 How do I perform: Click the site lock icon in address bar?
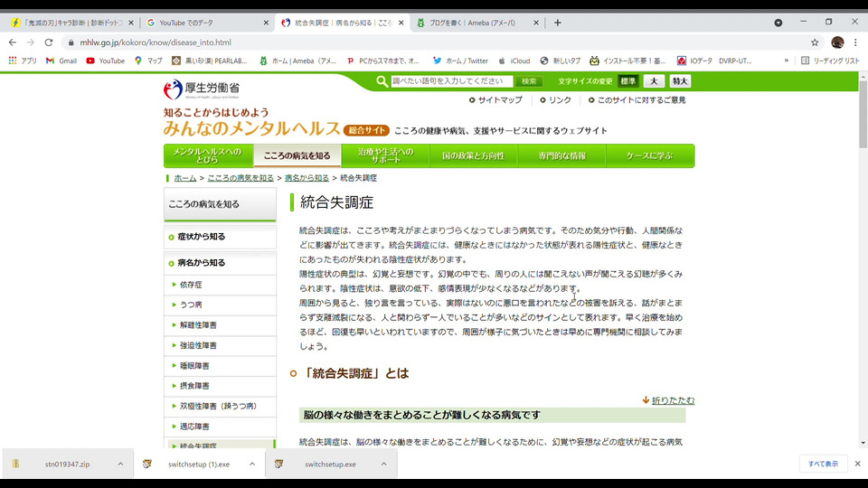coord(71,42)
